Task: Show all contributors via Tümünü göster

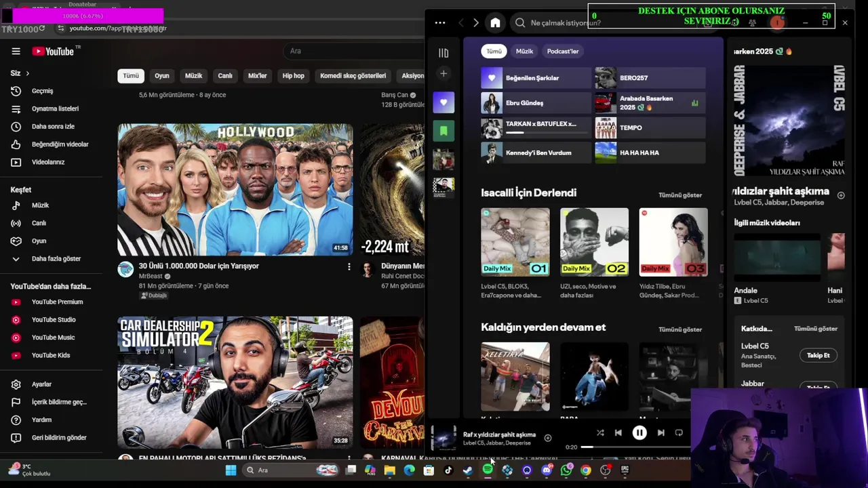Action: click(816, 329)
